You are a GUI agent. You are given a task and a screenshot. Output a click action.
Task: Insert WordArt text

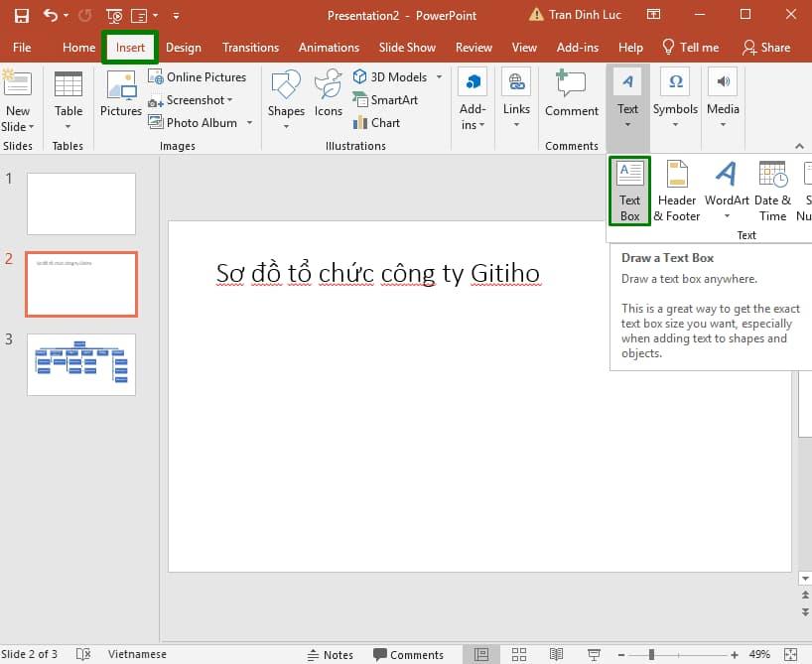pos(726,189)
